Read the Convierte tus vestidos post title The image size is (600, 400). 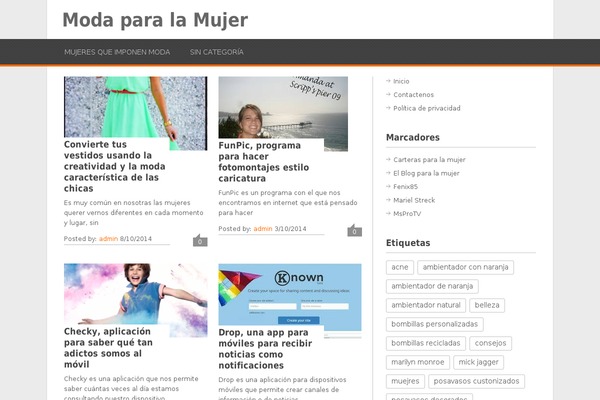click(115, 167)
